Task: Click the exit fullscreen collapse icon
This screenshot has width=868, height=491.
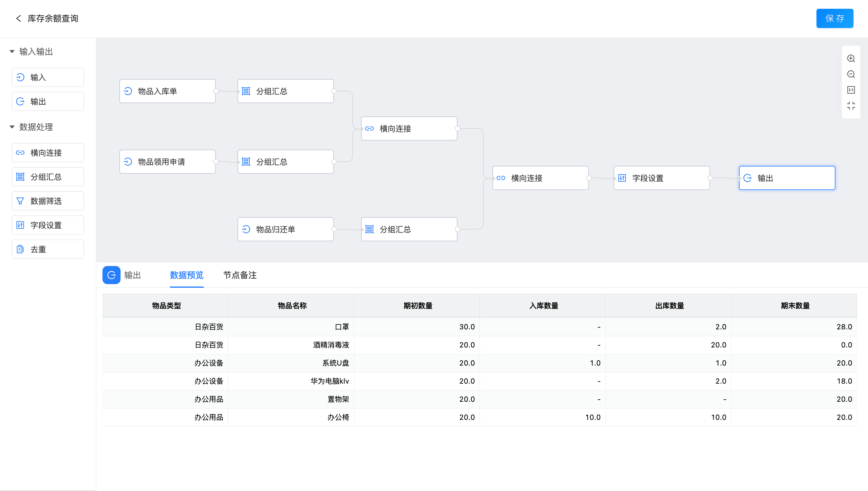Action: pos(851,106)
